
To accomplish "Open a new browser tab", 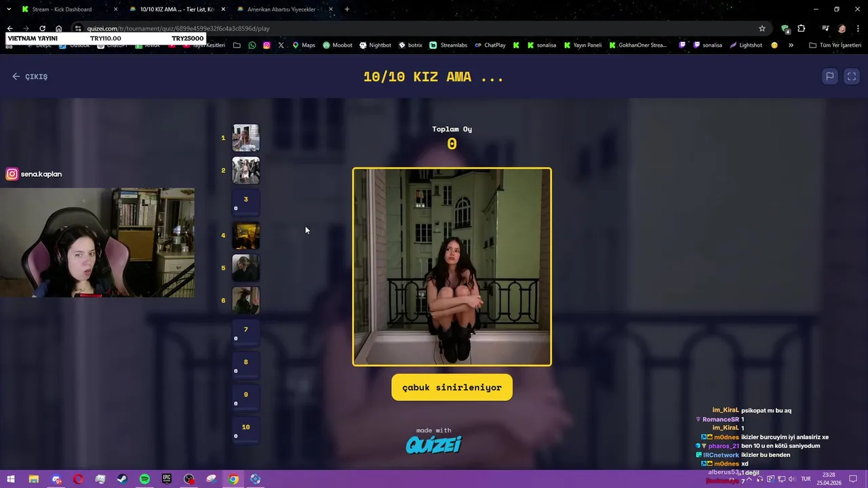I will click(x=347, y=9).
